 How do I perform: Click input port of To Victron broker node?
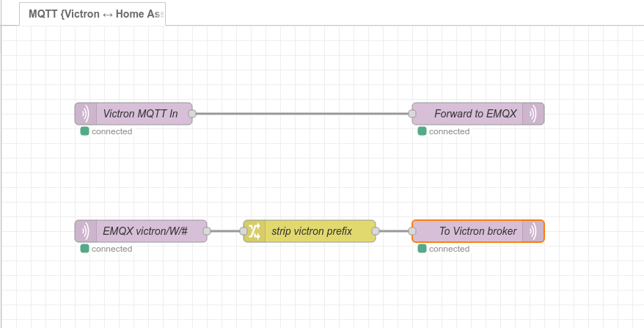pos(412,231)
